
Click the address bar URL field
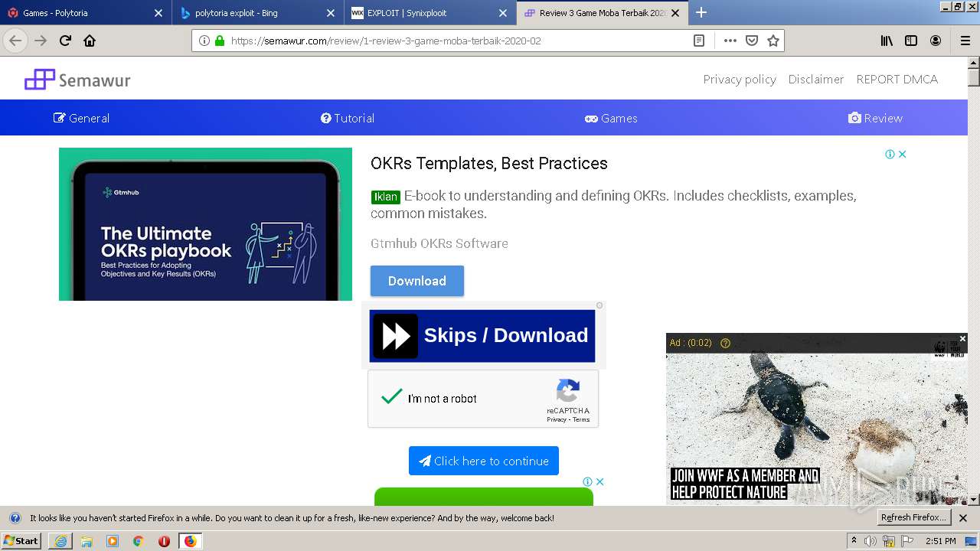(x=459, y=41)
